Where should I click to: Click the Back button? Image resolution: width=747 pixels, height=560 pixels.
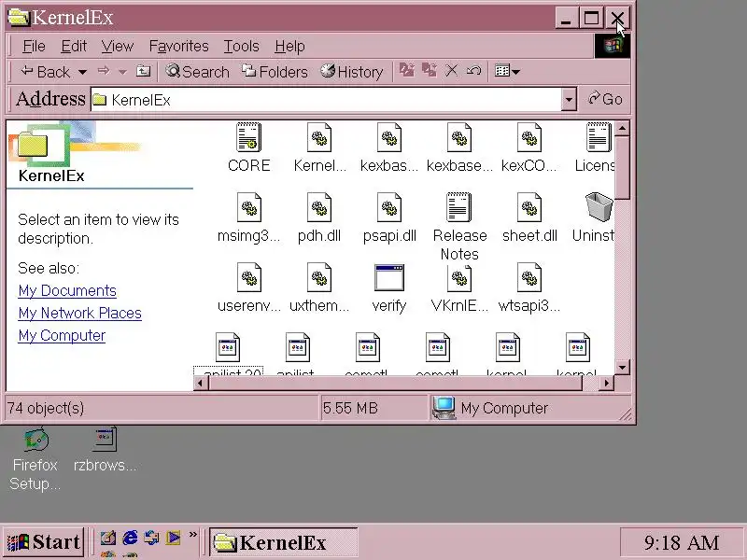click(x=45, y=72)
